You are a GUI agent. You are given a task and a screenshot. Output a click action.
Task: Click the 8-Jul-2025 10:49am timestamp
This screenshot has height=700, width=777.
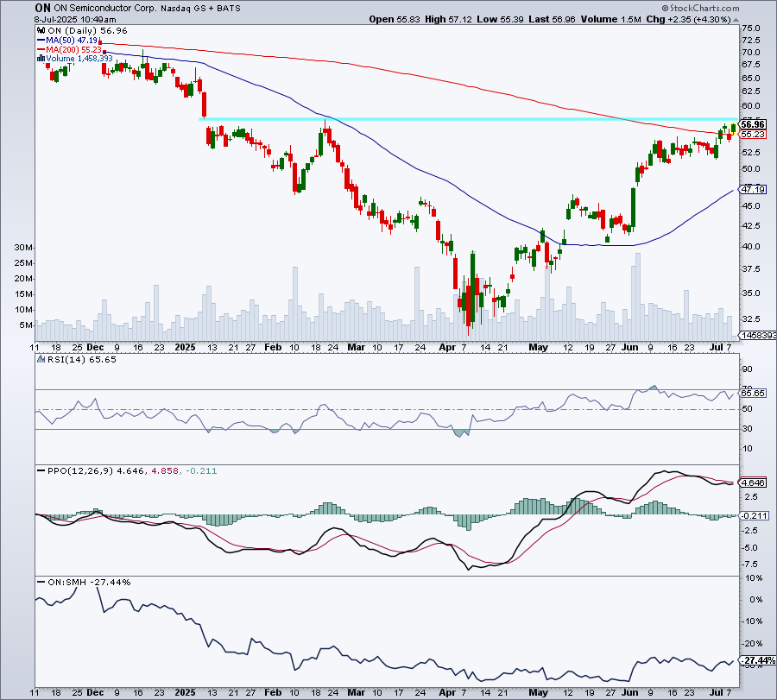pos(75,19)
